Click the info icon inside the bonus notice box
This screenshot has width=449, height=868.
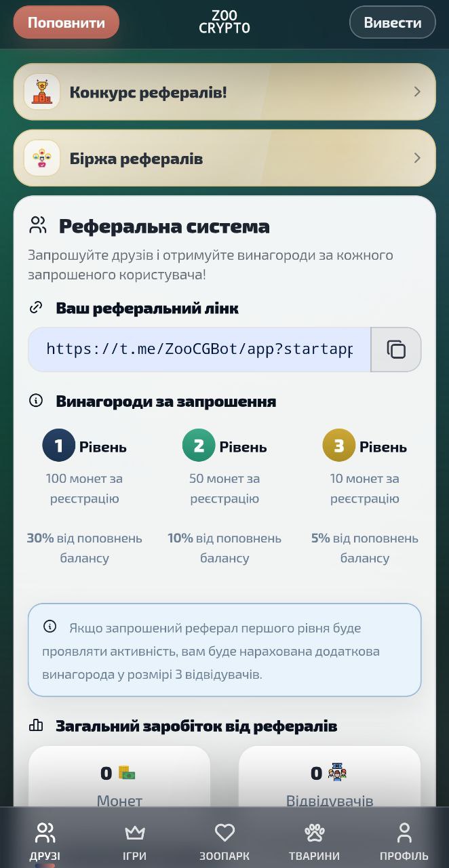48,627
